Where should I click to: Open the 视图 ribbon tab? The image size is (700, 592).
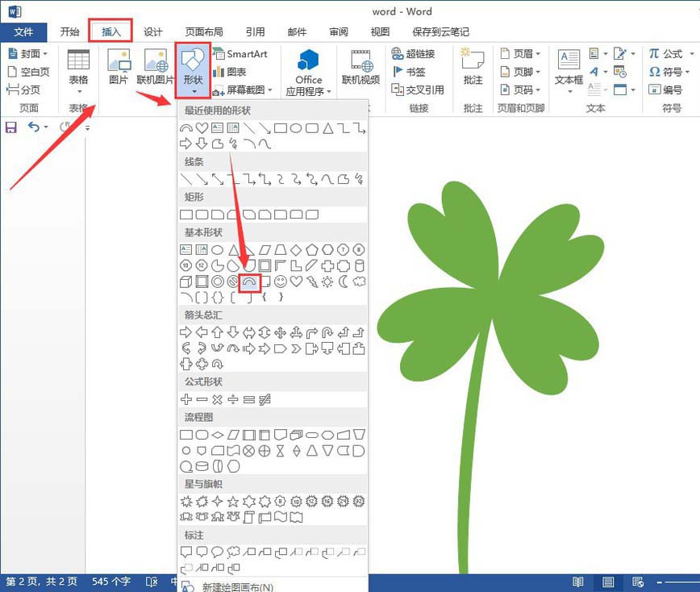coord(380,31)
